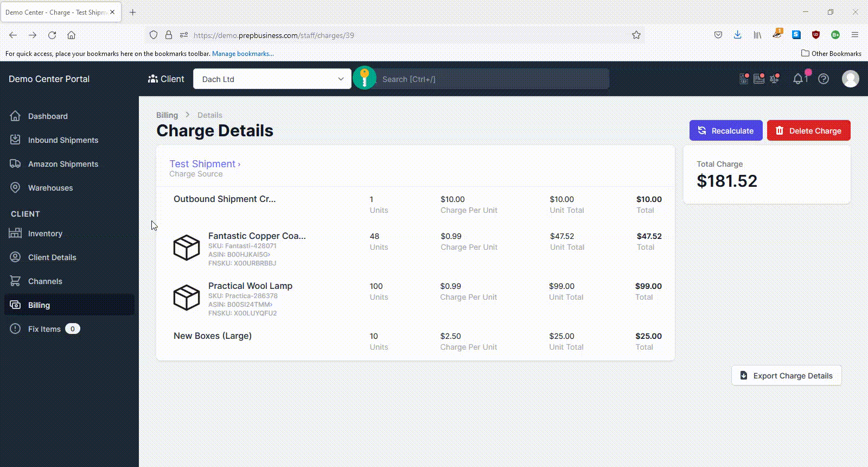
Task: Click the Fantastic Copper Coat box icon
Action: [187, 248]
